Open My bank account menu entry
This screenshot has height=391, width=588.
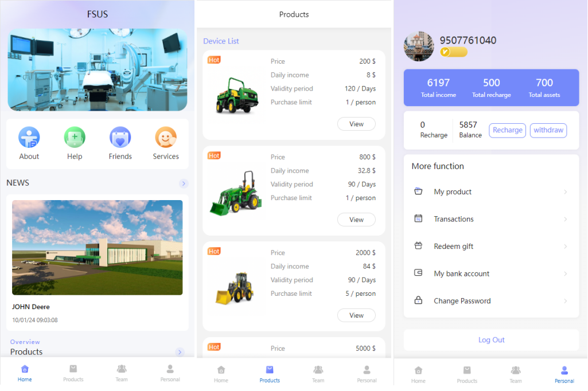tap(491, 273)
